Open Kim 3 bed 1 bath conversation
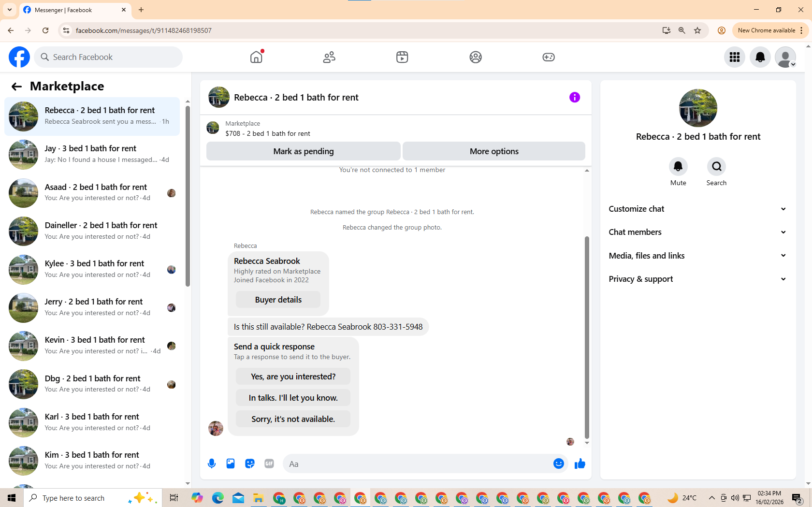The image size is (812, 507). point(92,461)
